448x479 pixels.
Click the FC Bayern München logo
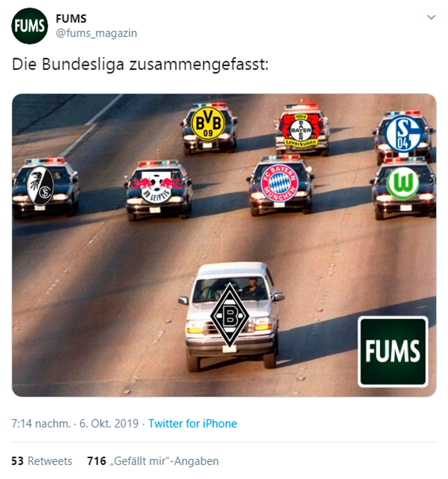click(279, 183)
